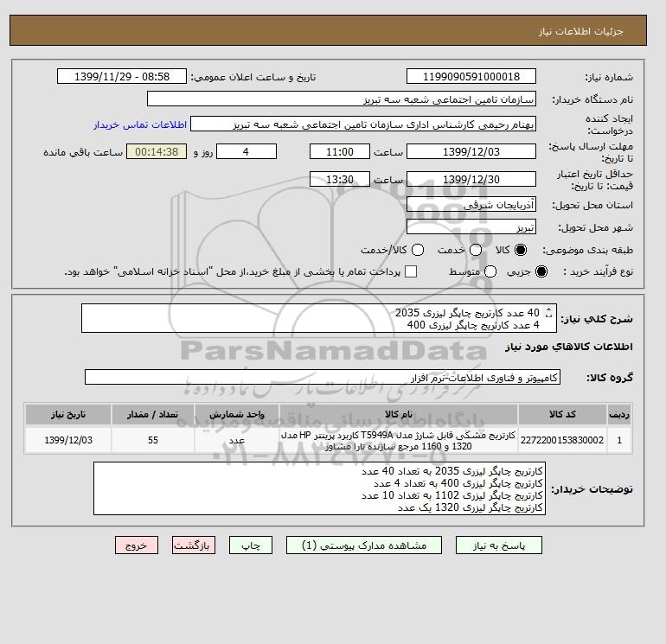666x644 pixels.
Task: Click the request creator بهنام رحیمی field
Action: tap(363, 124)
